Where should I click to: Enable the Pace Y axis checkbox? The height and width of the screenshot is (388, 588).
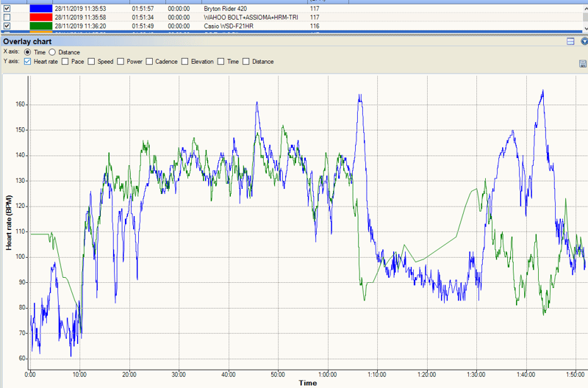coord(65,62)
